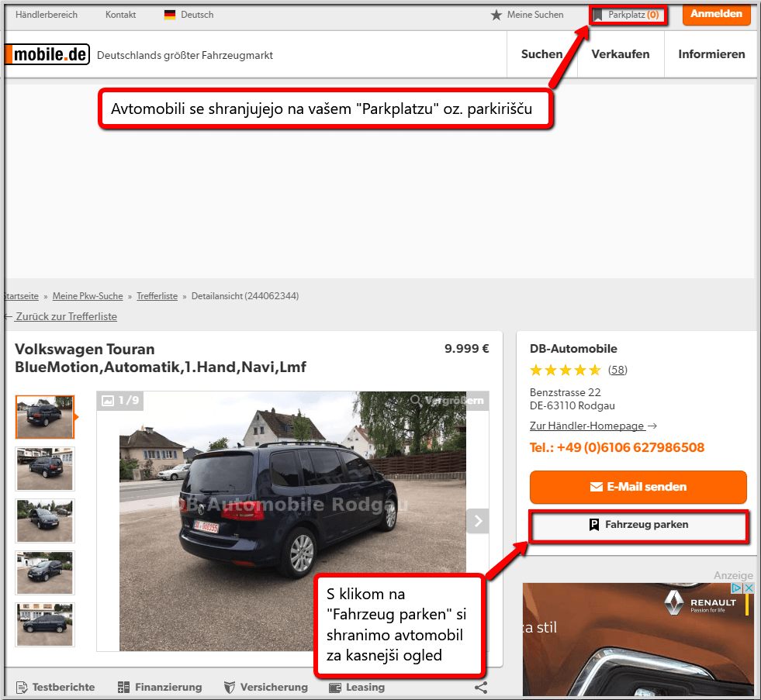The height and width of the screenshot is (700, 761).
Task: Click the Meine Suchen star icon
Action: pos(496,15)
